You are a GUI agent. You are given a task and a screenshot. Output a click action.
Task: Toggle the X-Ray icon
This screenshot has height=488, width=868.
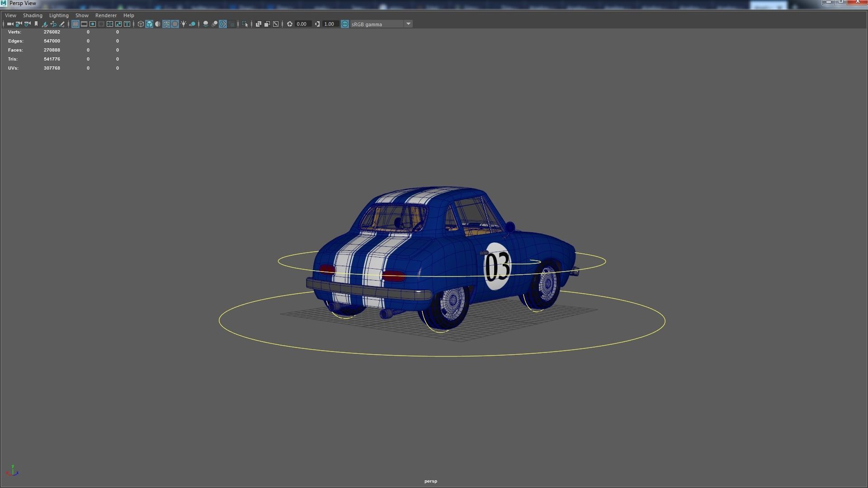tap(259, 24)
